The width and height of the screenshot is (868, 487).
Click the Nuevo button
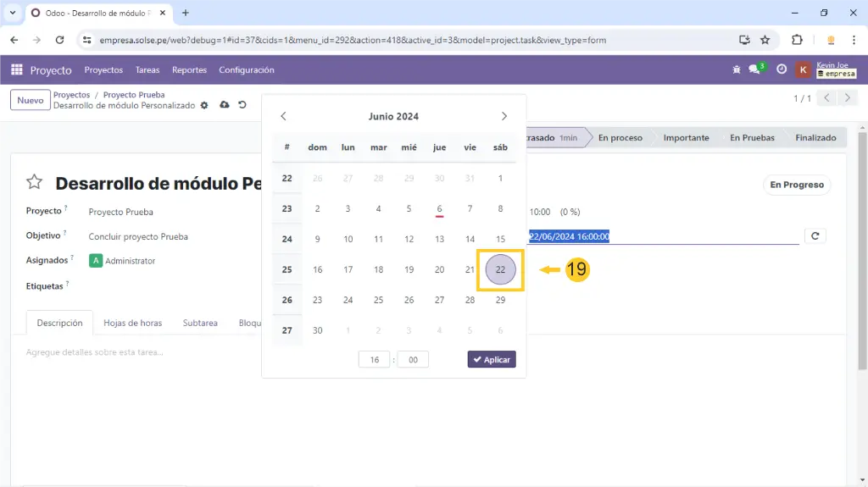[30, 100]
